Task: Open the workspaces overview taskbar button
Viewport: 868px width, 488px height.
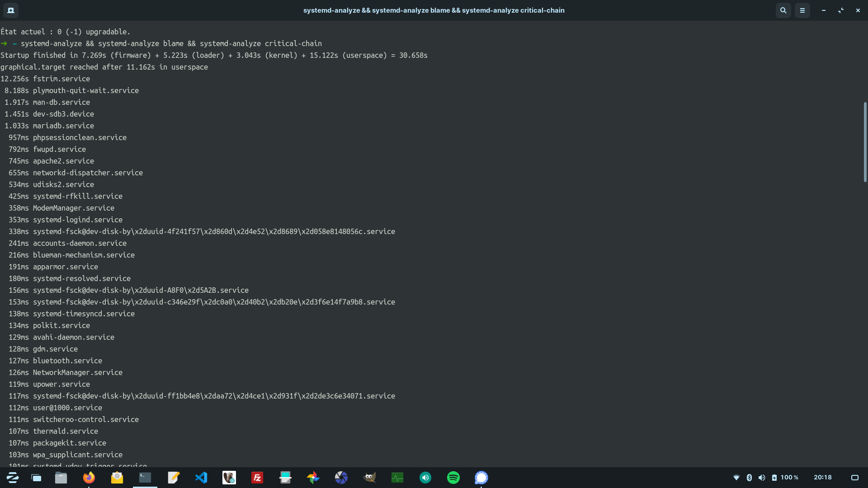Action: [x=36, y=478]
